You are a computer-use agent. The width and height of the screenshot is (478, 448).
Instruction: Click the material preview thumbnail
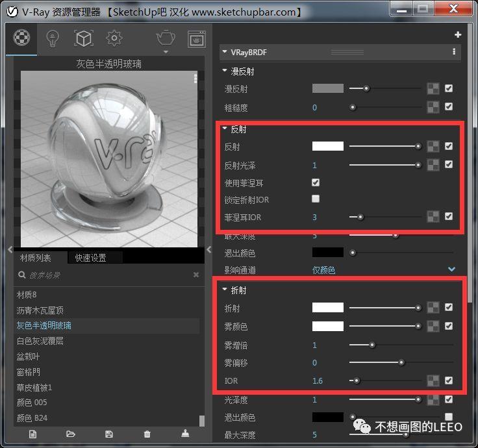point(109,159)
